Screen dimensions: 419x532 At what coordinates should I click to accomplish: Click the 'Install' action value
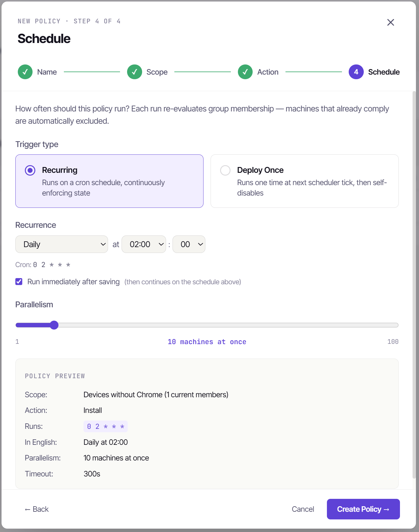(x=93, y=410)
